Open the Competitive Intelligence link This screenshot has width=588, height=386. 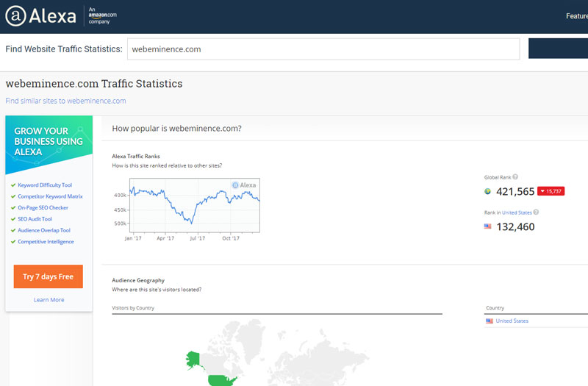pyautogui.click(x=46, y=242)
